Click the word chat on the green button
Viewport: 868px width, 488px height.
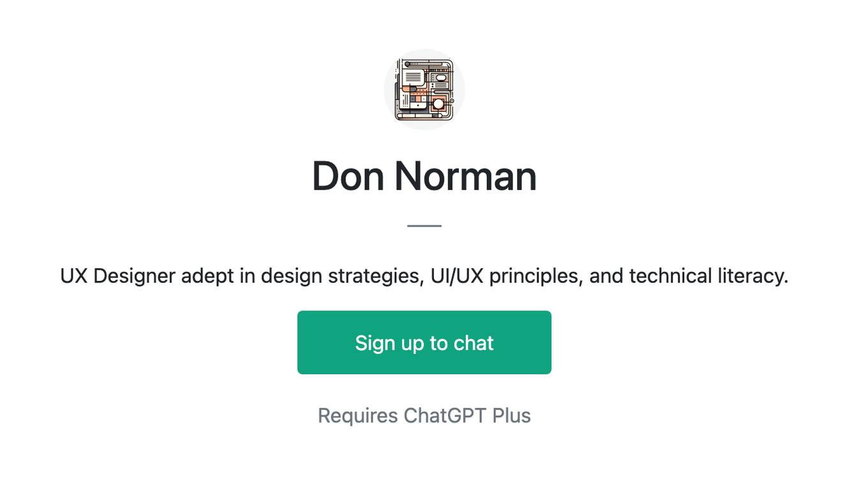(474, 343)
